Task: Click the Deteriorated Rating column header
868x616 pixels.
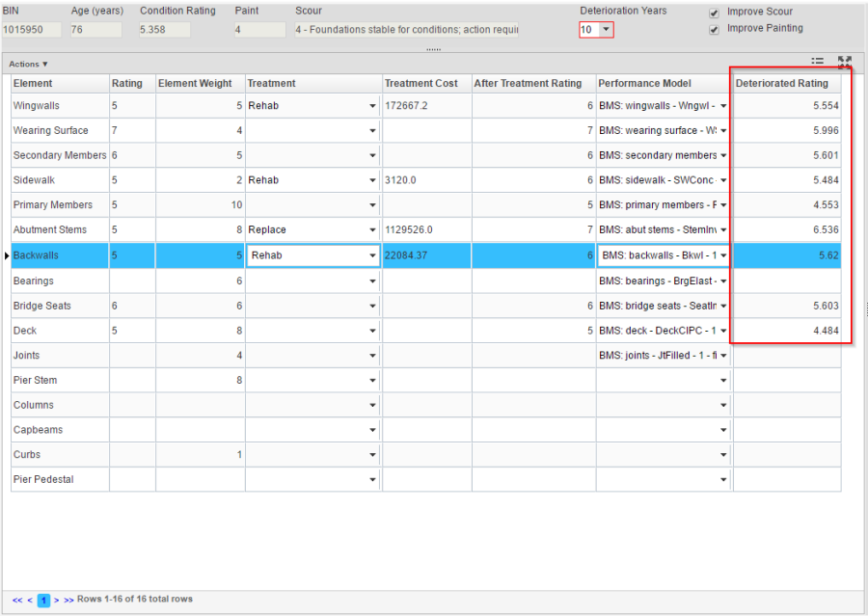Action: [x=781, y=84]
